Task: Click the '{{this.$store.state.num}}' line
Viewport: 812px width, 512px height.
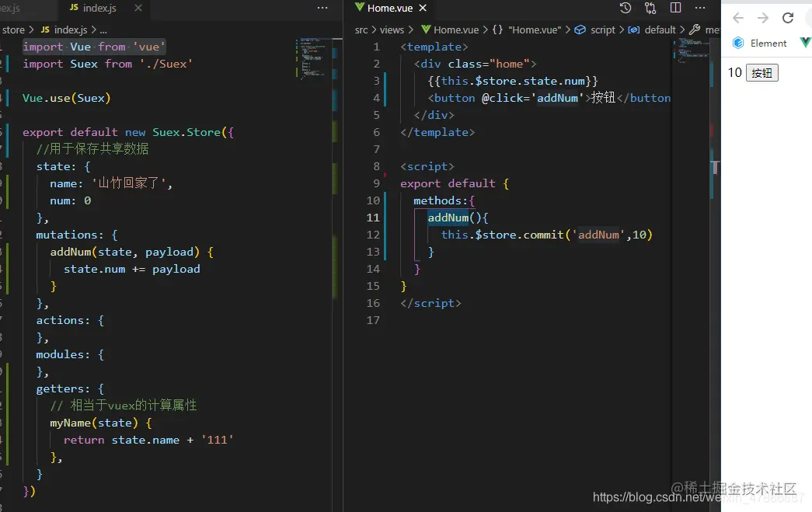Action: tap(513, 81)
